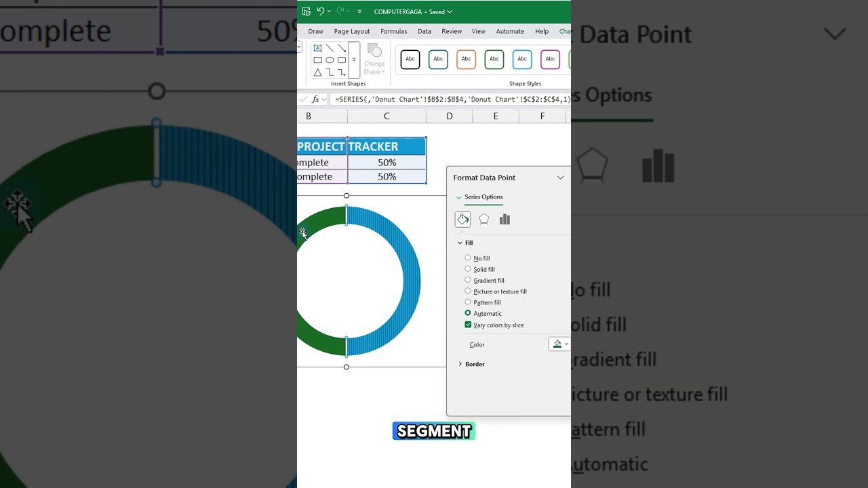The height and width of the screenshot is (488, 868).
Task: Expand the Insert Shapes gallery
Action: click(354, 60)
